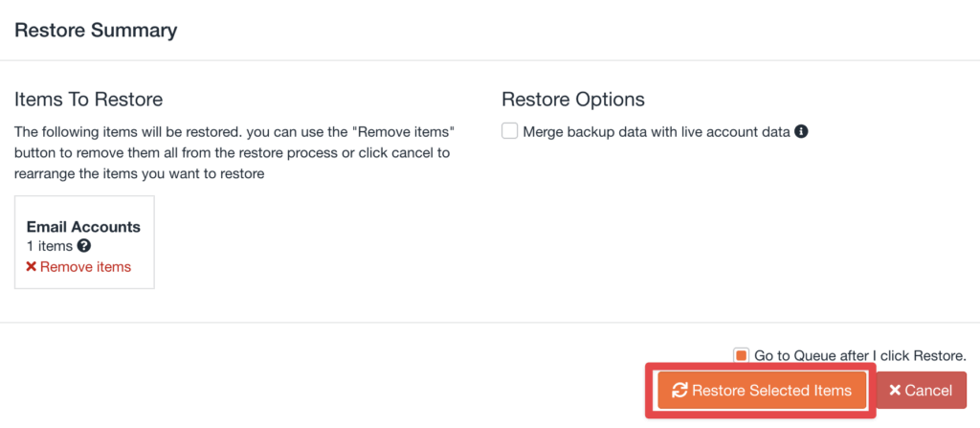980x428 pixels.
Task: Click the Go to Queue after Restore label
Action: click(x=859, y=355)
